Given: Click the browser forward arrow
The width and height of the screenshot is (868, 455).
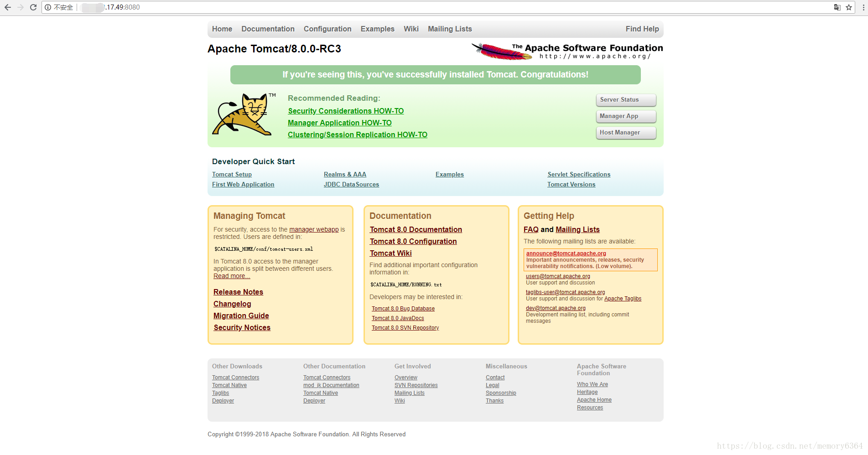Looking at the screenshot, I should pyautogui.click(x=20, y=7).
